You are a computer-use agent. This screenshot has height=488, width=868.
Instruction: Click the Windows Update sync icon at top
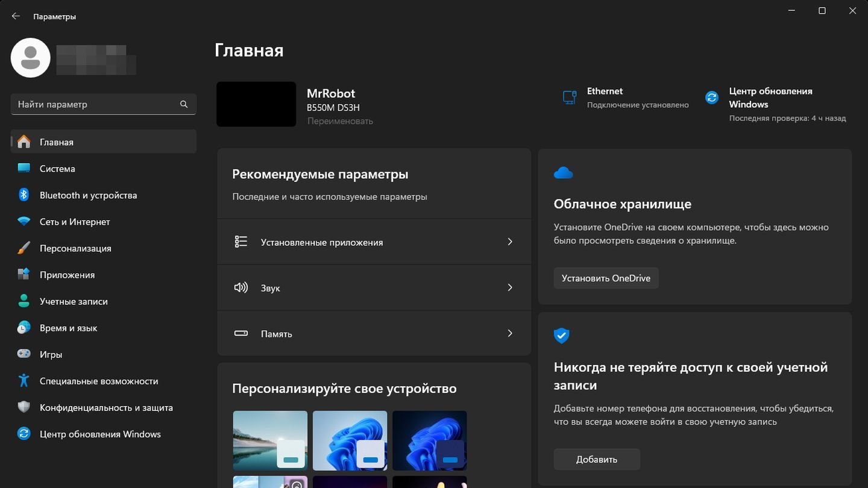pyautogui.click(x=712, y=98)
